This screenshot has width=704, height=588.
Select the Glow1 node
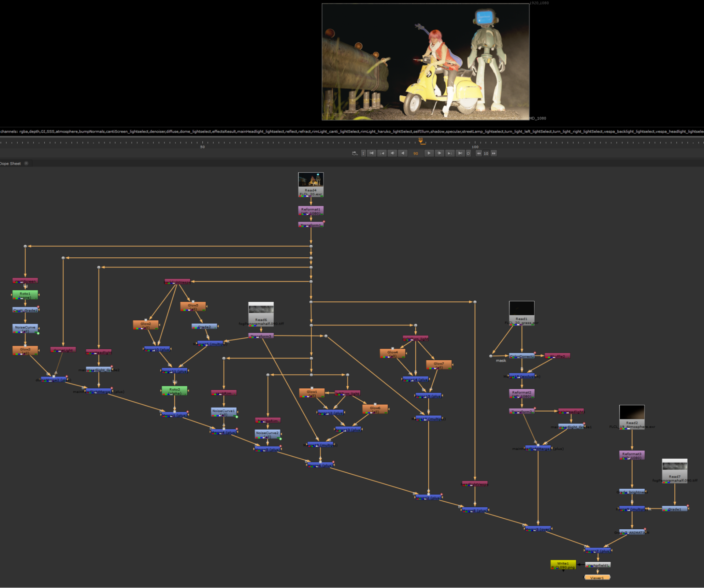(x=312, y=393)
